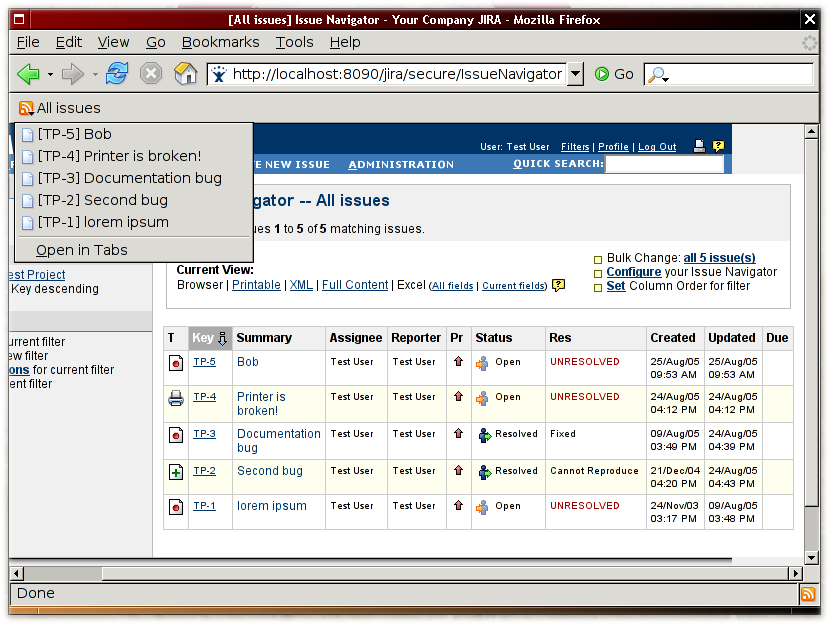This screenshot has width=830, height=625.
Task: Click the Open status icon for TP-4
Action: tap(482, 398)
